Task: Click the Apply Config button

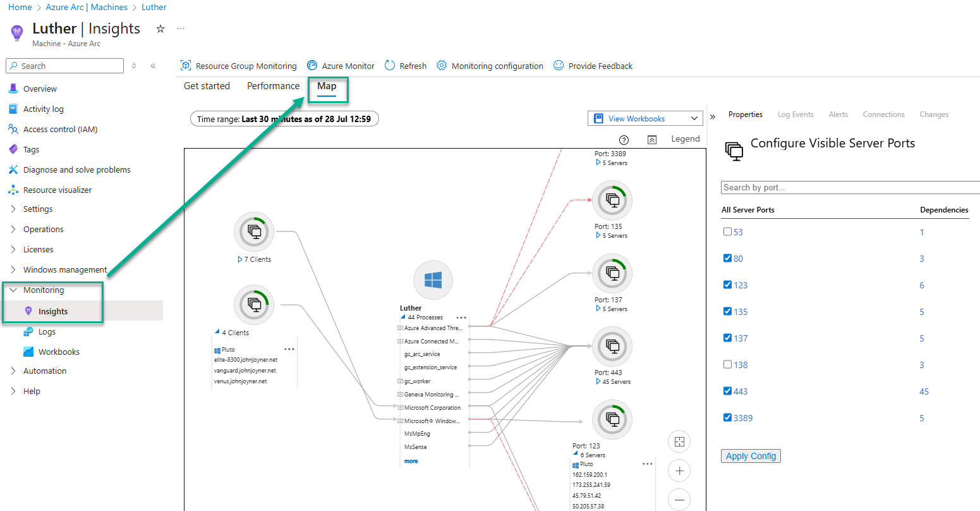Action: coord(751,456)
